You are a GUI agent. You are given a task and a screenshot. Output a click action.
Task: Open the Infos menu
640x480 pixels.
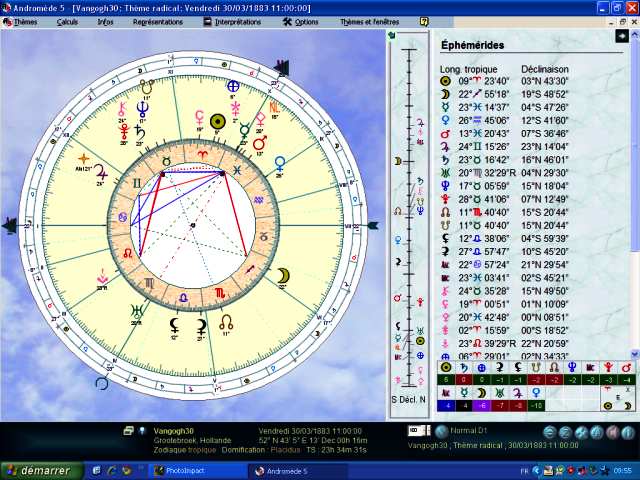(105, 22)
